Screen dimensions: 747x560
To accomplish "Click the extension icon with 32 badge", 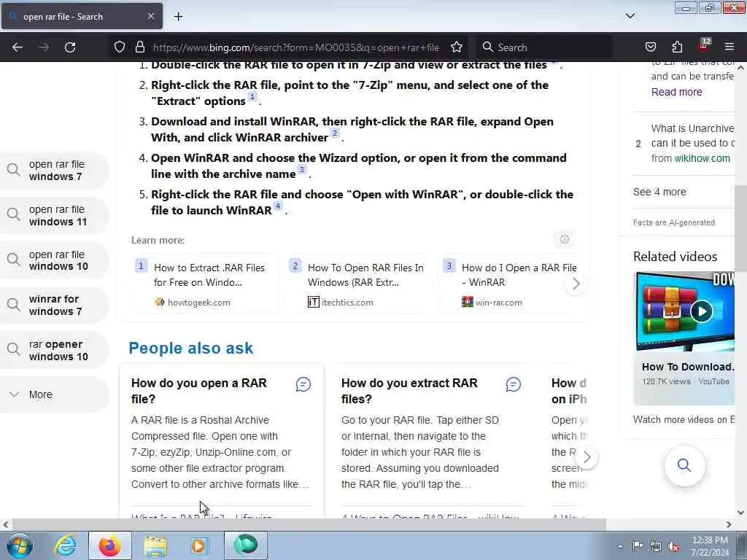I will [703, 46].
